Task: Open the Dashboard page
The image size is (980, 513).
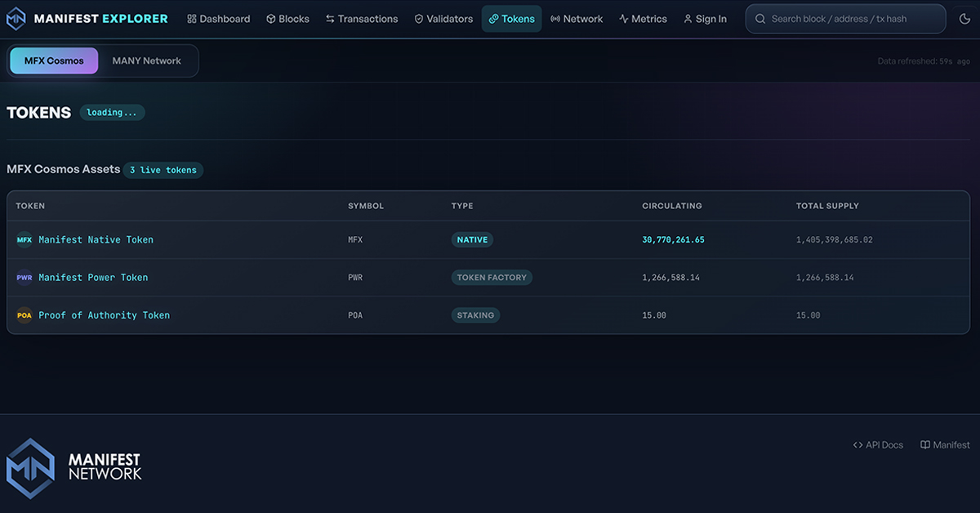Action: coord(218,19)
